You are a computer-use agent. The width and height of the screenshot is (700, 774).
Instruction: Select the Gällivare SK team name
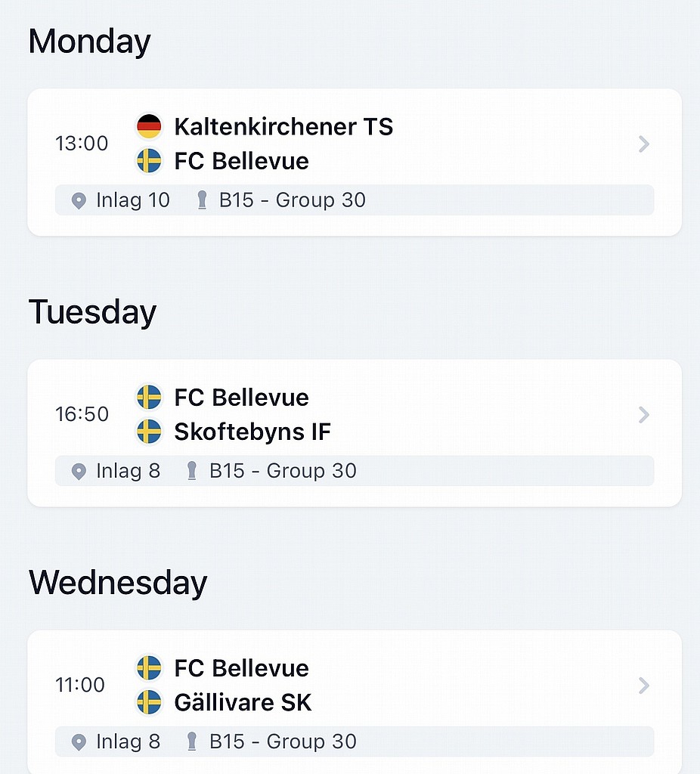click(243, 702)
